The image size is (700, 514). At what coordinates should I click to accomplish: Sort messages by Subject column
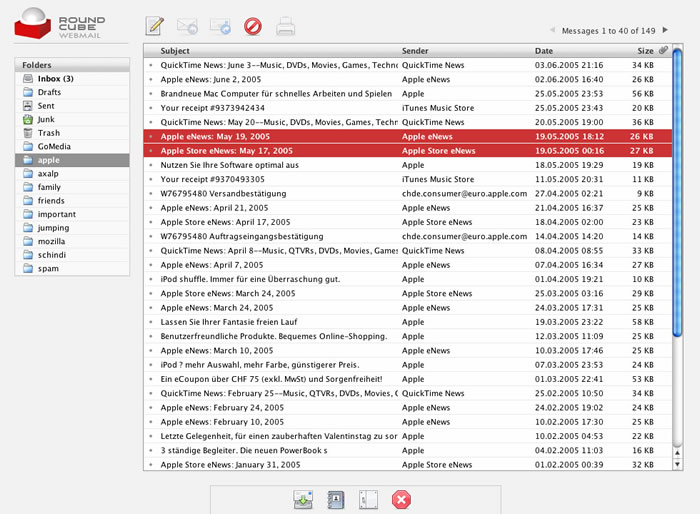point(175,51)
